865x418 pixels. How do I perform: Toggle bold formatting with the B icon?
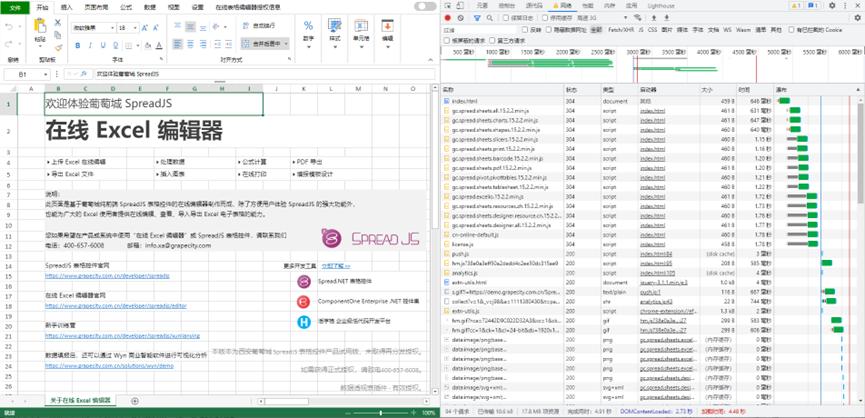[77, 45]
